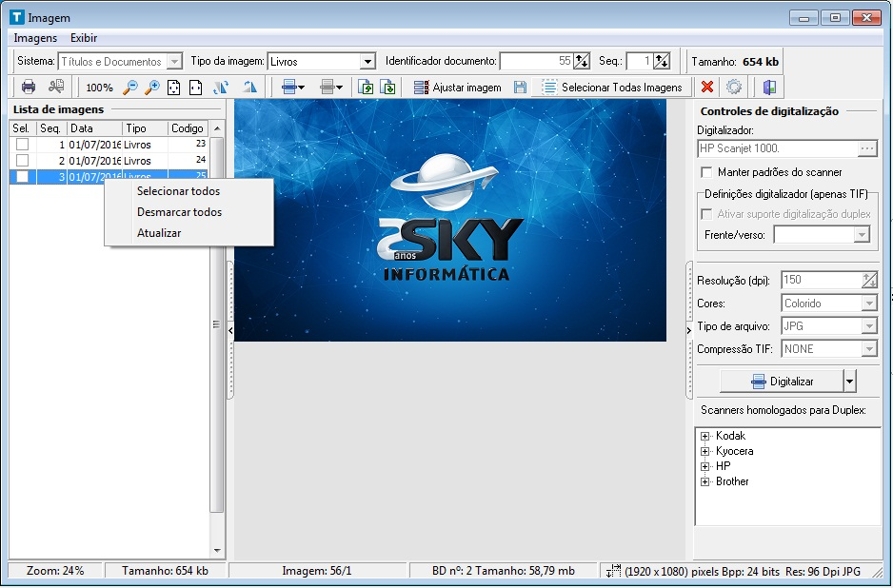Expand the Brother tree node
This screenshot has width=893, height=588.
(705, 482)
